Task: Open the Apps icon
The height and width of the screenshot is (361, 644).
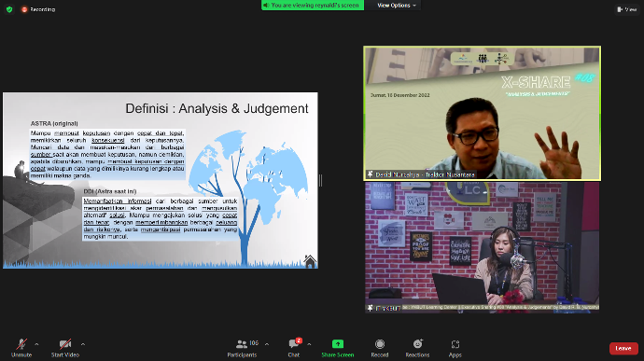Action: tap(455, 344)
